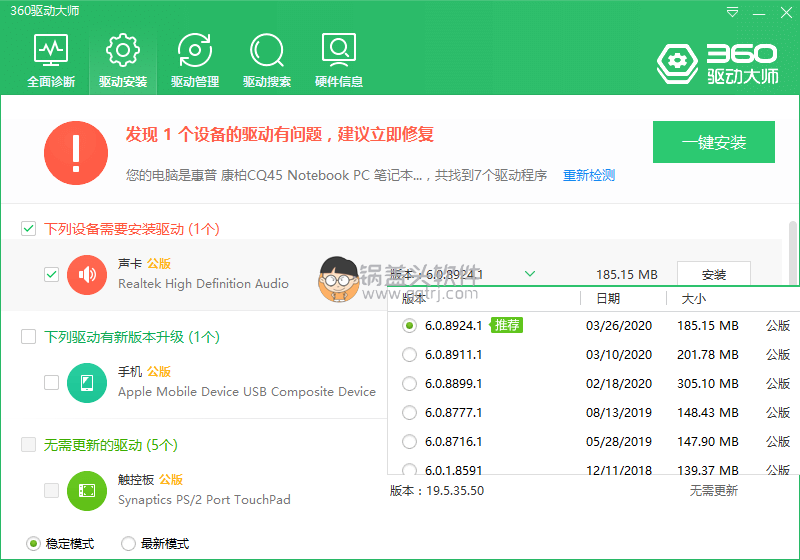Screen dimensions: 800x560
Task: Open the 驱动搜索 magnifier icon
Action: point(267,50)
